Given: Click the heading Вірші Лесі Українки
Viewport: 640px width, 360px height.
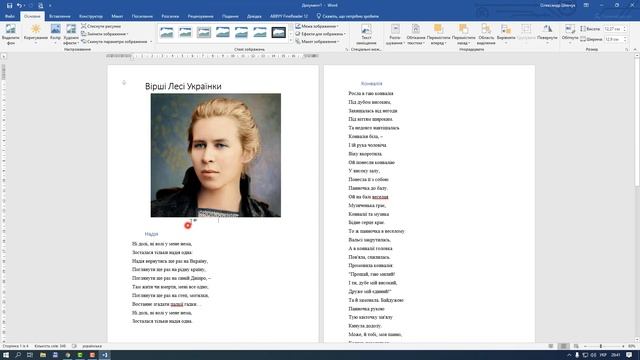Looking at the screenshot, I should pos(183,86).
